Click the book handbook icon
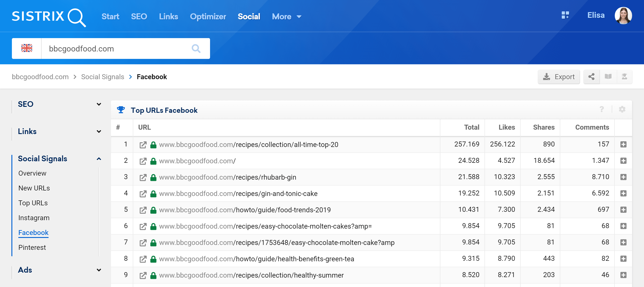Viewport: 644px width, 287px height. [x=608, y=77]
